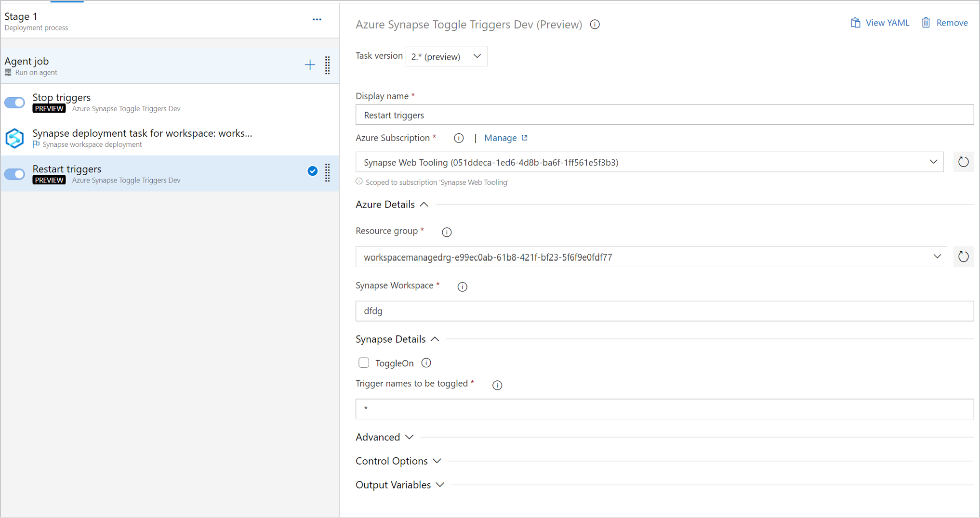The width and height of the screenshot is (980, 518).
Task: Click the info icon beside Resource group
Action: pyautogui.click(x=446, y=232)
